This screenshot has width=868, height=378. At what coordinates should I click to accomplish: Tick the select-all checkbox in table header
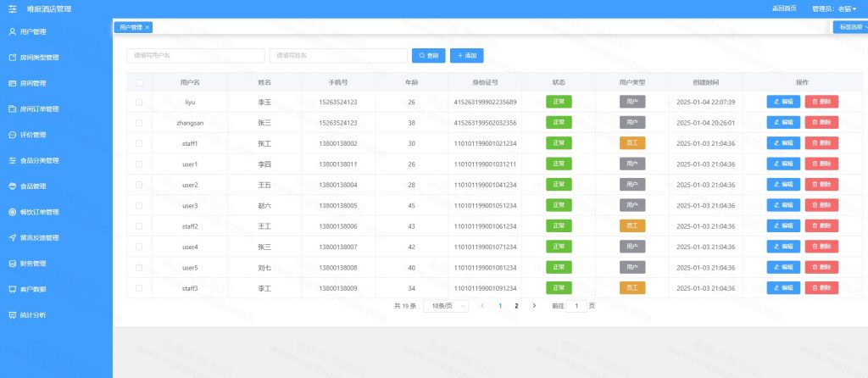coord(140,82)
